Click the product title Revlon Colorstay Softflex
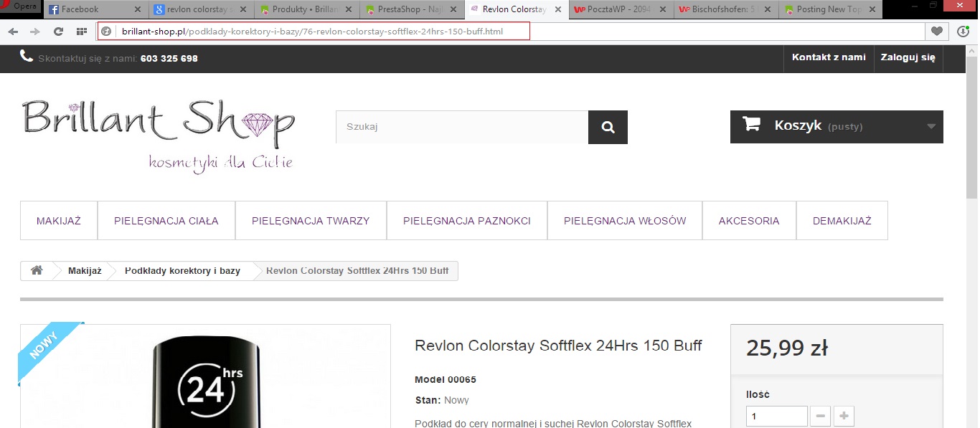 (x=558, y=346)
